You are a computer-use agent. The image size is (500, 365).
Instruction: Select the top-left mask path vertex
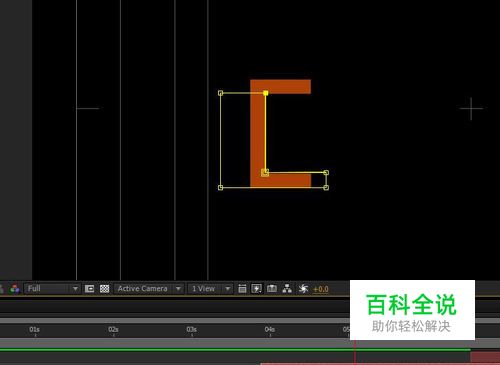point(220,93)
